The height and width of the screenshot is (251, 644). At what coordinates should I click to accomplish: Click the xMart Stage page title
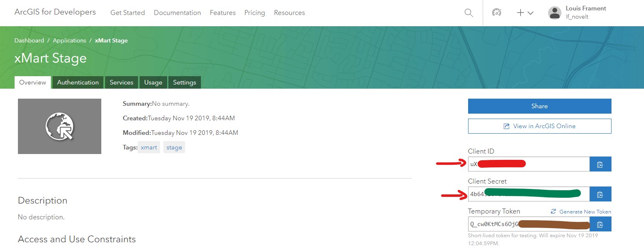coord(50,58)
